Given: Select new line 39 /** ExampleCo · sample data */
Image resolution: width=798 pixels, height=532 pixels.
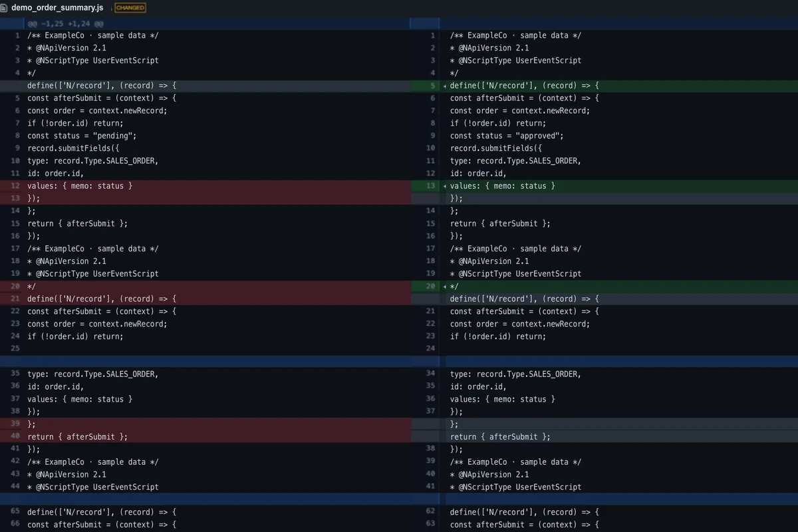Looking at the screenshot, I should pyautogui.click(x=515, y=462).
